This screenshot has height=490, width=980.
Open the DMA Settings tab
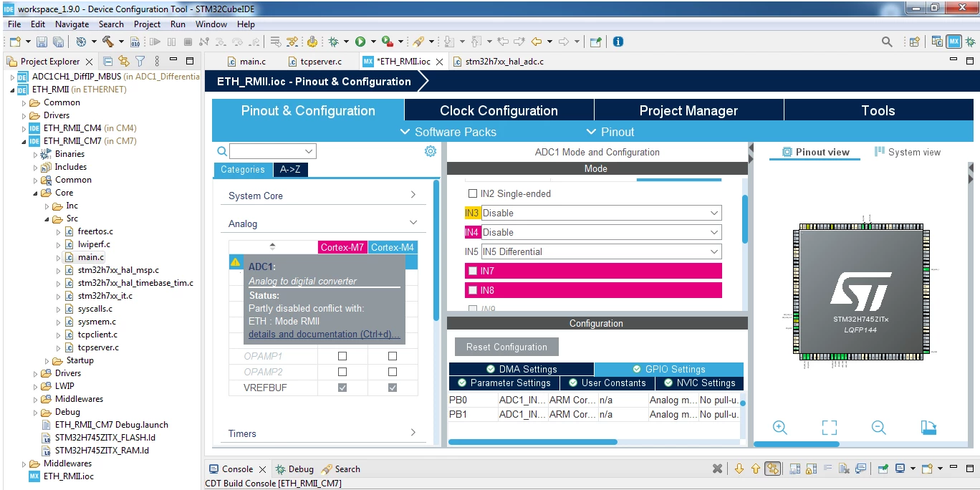[521, 369]
